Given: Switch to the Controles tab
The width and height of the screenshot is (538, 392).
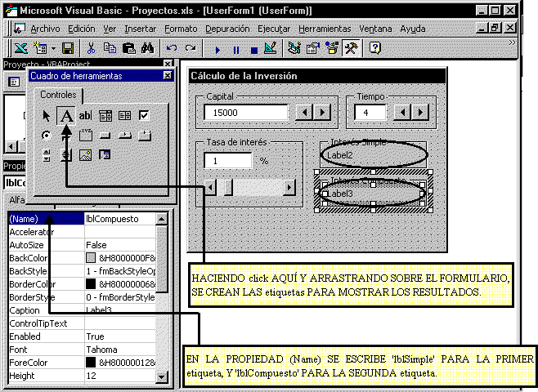Looking at the screenshot, I should 58,95.
